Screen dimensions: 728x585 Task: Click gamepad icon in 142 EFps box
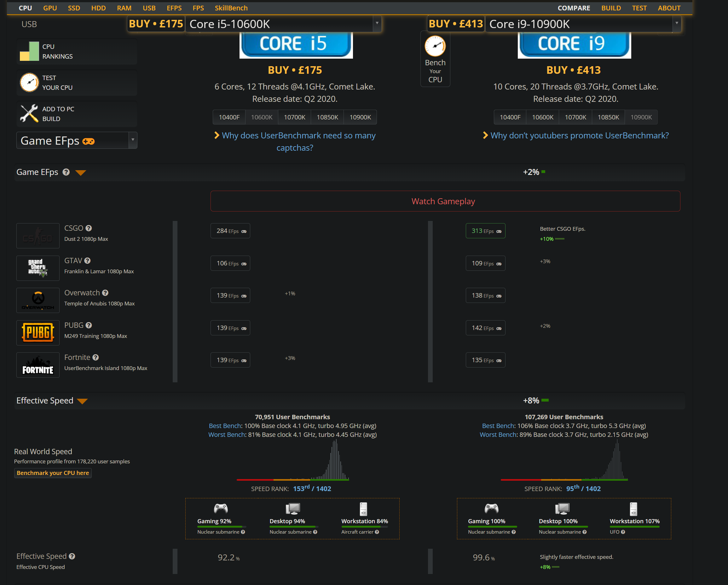tap(499, 329)
